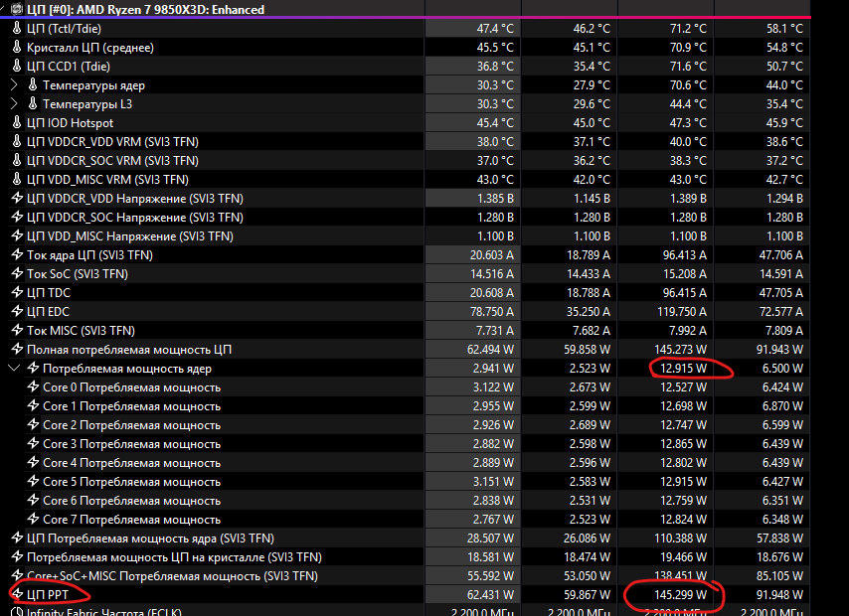Select the ЦП EDC row label
Screen dimensions: 849x616
pyautogui.click(x=48, y=312)
